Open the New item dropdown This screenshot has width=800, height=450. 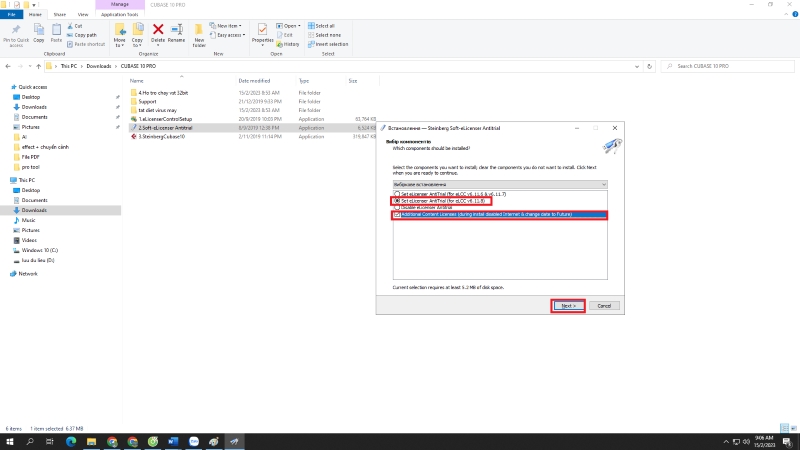[x=225, y=26]
